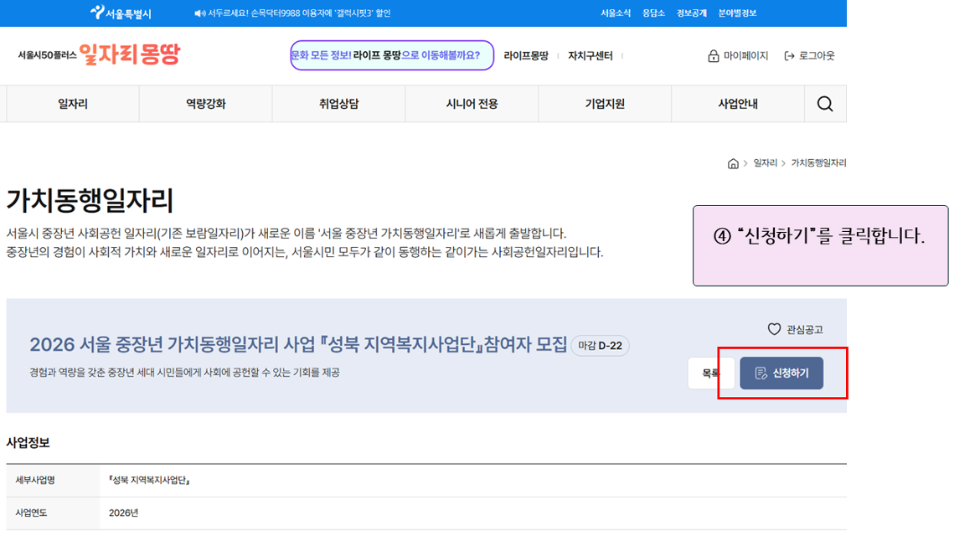980x551 pixels.
Task: Click the search magnifier icon
Action: tap(824, 104)
